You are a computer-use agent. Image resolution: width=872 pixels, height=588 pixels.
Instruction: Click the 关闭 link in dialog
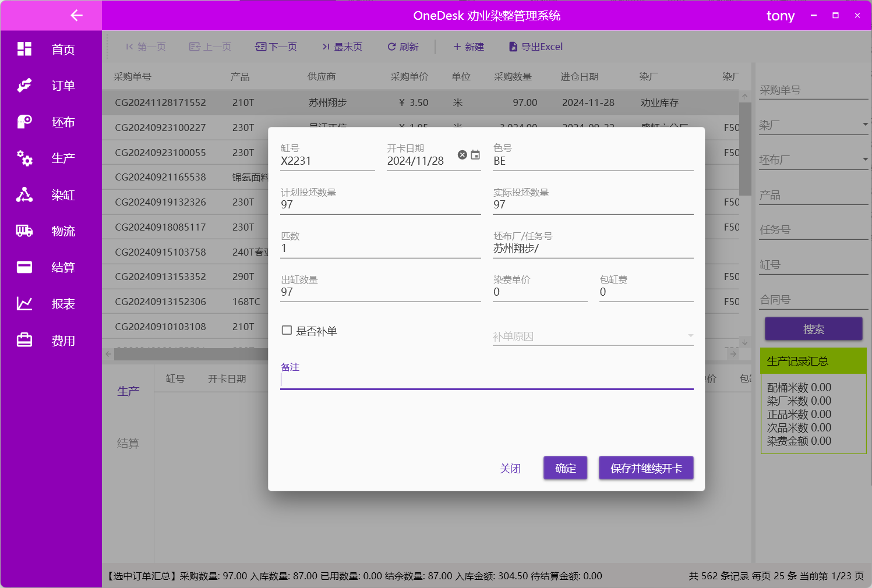point(510,469)
